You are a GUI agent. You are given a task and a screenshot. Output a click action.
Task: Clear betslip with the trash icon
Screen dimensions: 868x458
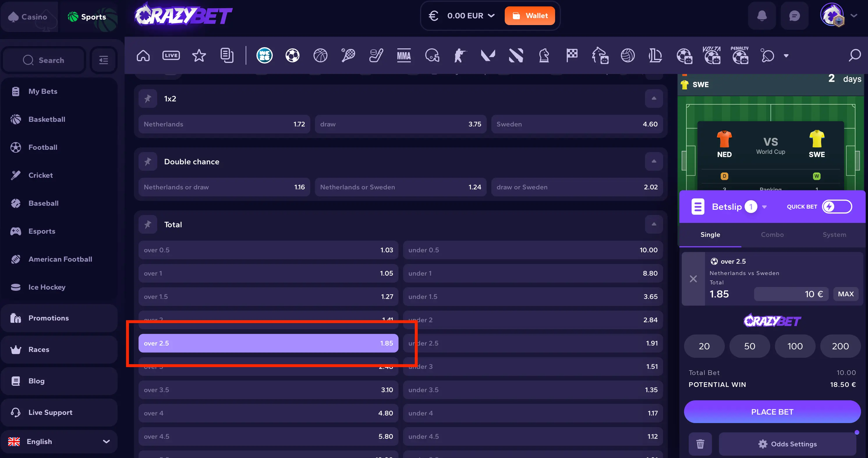coord(700,444)
